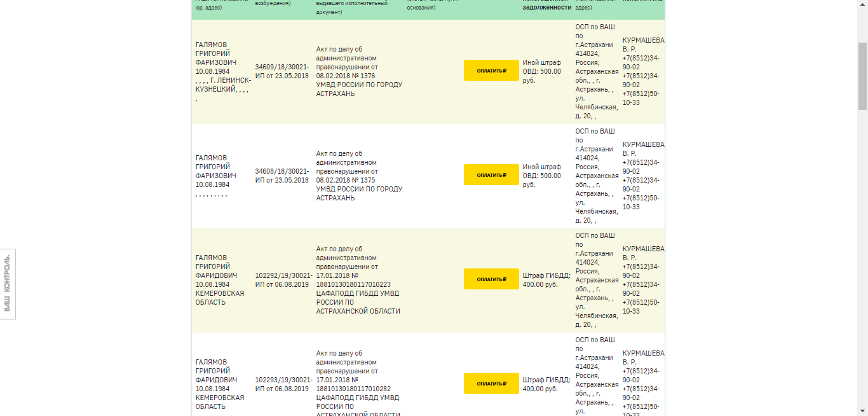Click 'Штраф ГИБДД: 400.00 руб.' in row 102292/19/30021-ИП

point(546,280)
